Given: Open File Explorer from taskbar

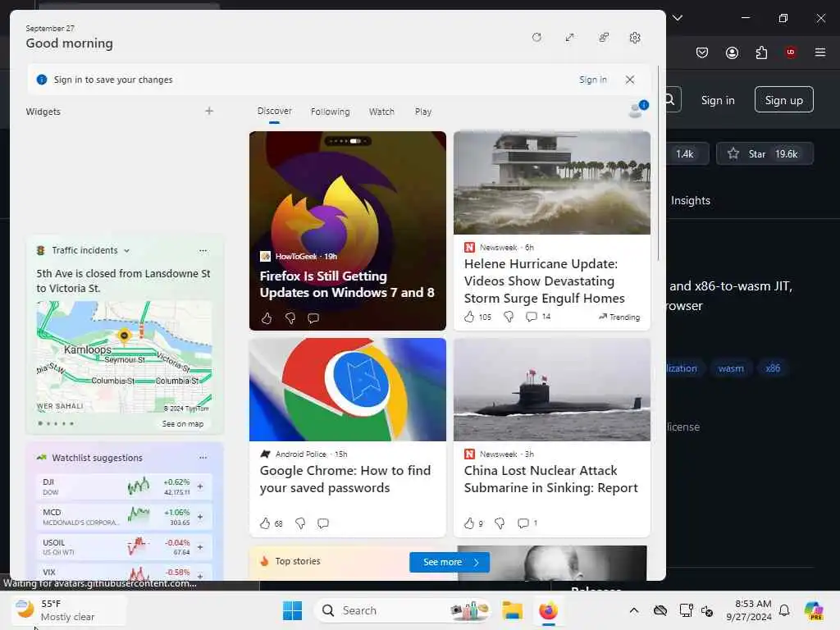Looking at the screenshot, I should point(512,610).
